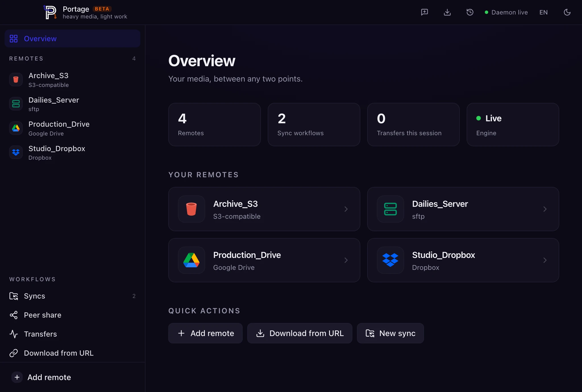582x392 pixels.
Task: Expand Dailies_Server card chevron
Action: tap(545, 209)
